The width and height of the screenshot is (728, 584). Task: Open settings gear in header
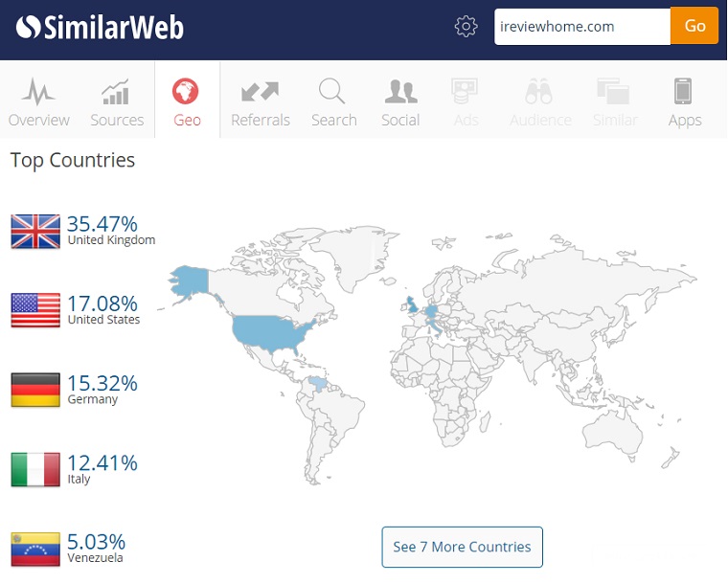pyautogui.click(x=466, y=26)
